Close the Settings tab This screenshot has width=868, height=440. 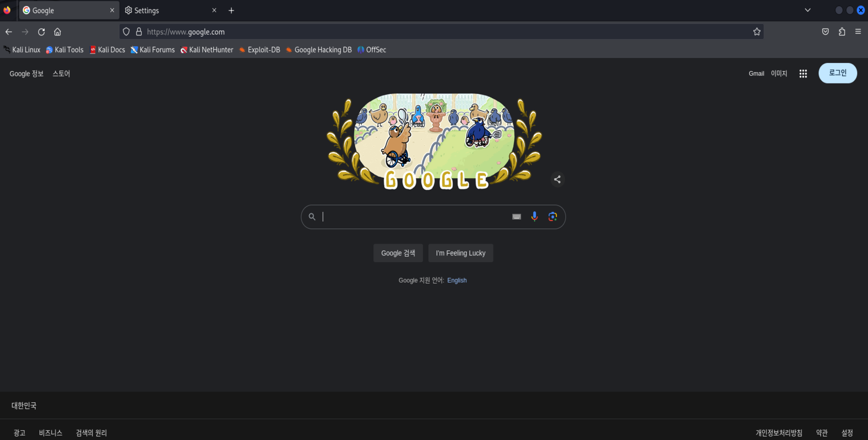214,10
